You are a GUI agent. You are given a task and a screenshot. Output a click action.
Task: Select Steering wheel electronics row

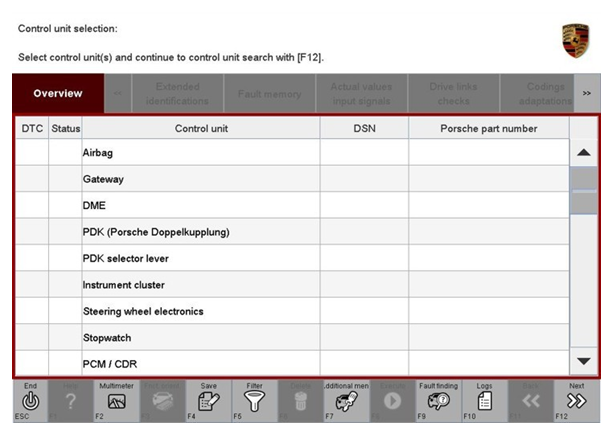(200, 311)
